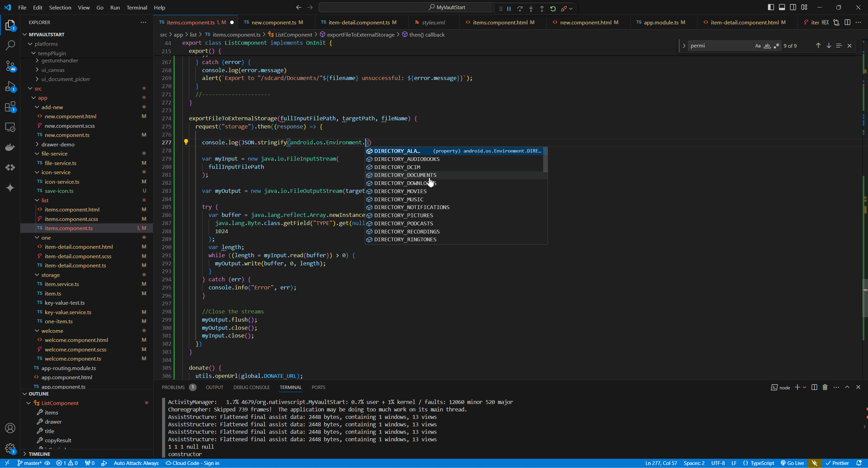The width and height of the screenshot is (868, 468).
Task: Open Source Control view with 46 badge
Action: pyautogui.click(x=10, y=66)
